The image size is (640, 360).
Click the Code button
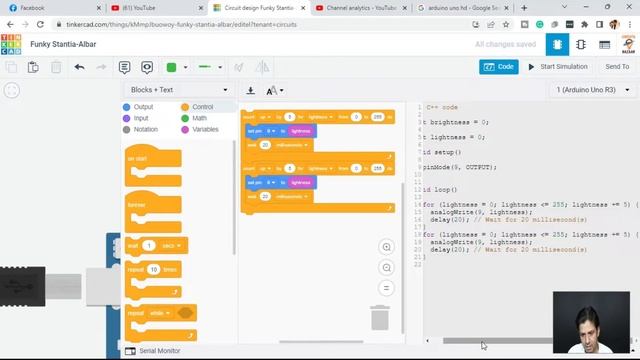[x=499, y=67]
